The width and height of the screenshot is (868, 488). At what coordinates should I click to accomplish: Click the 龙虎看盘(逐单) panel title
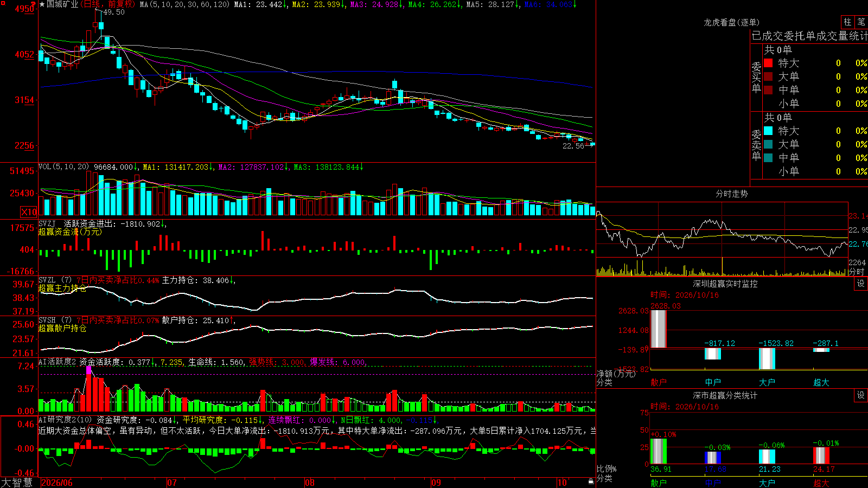[731, 22]
